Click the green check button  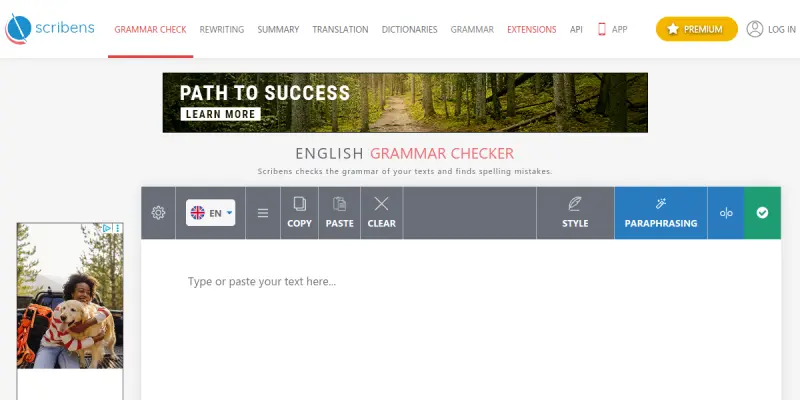(762, 213)
